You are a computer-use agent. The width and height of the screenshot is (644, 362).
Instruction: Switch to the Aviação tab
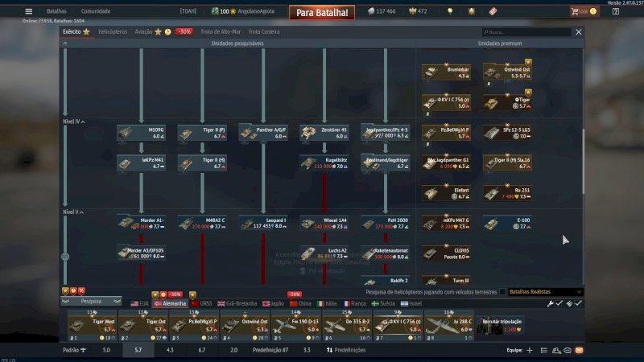[x=144, y=31]
